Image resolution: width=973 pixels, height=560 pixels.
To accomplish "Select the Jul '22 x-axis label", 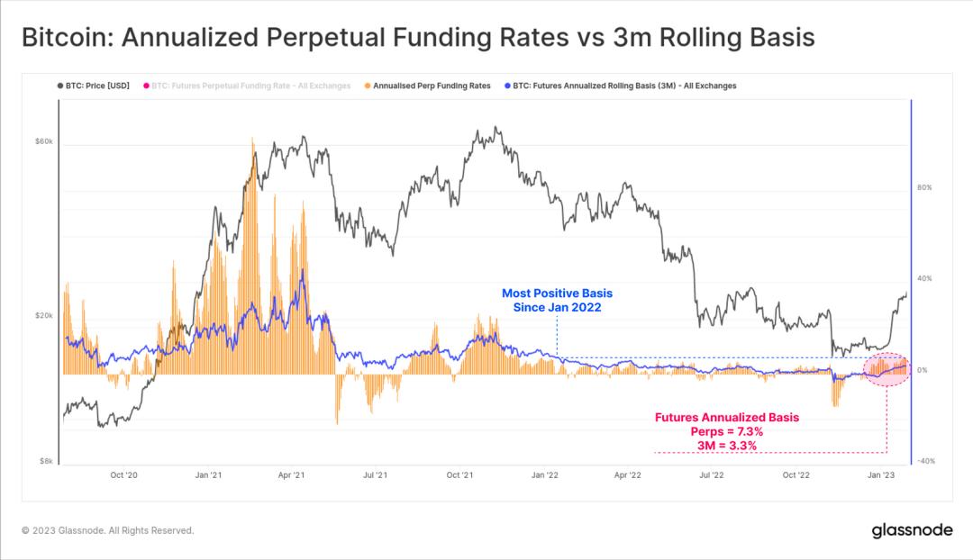I will coord(711,474).
